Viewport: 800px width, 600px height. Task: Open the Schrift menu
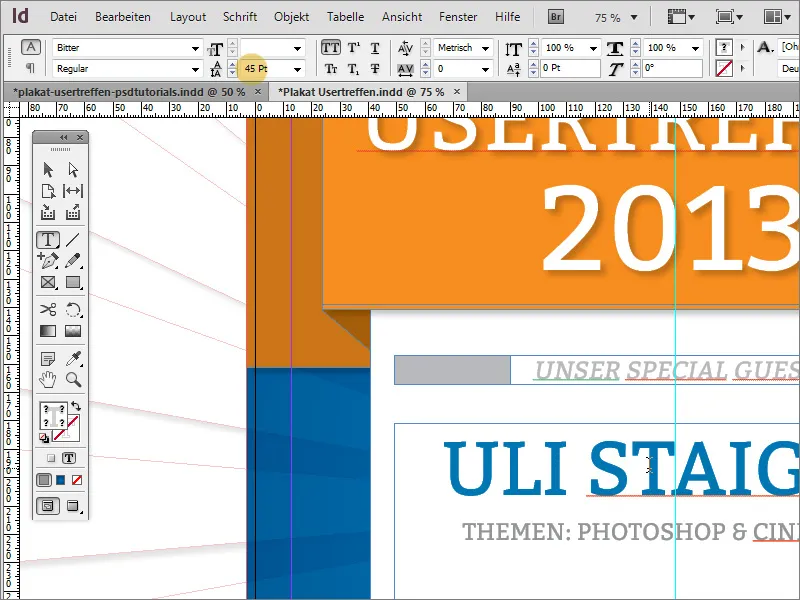[240, 17]
